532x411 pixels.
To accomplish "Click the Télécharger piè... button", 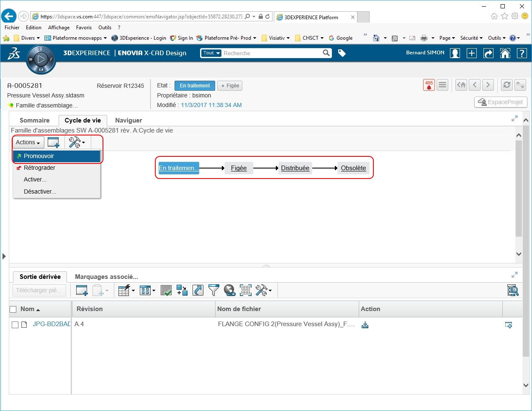I will [x=39, y=290].
